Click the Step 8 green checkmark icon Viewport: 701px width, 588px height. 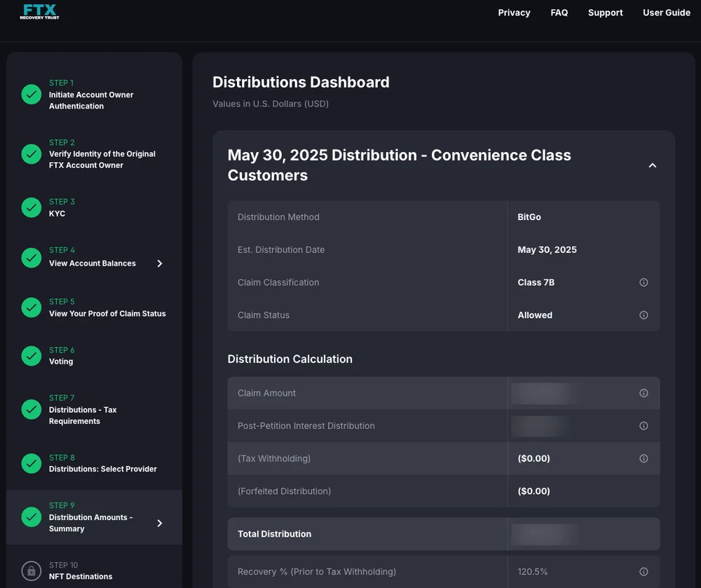click(32, 463)
